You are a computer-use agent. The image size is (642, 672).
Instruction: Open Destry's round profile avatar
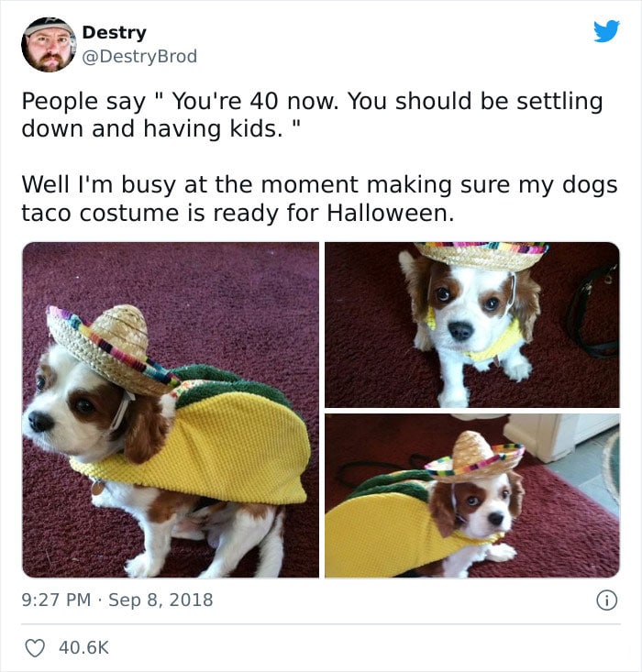(49, 45)
